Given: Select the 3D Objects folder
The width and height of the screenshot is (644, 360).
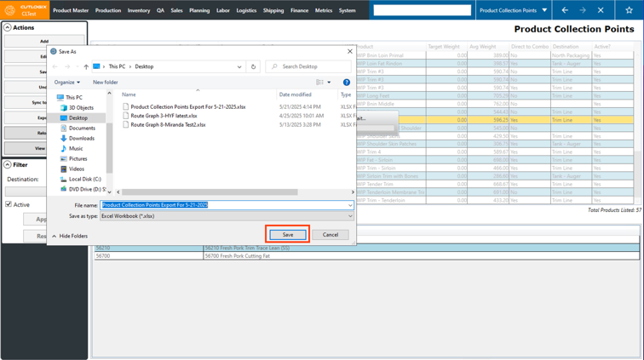Looking at the screenshot, I should pyautogui.click(x=81, y=107).
